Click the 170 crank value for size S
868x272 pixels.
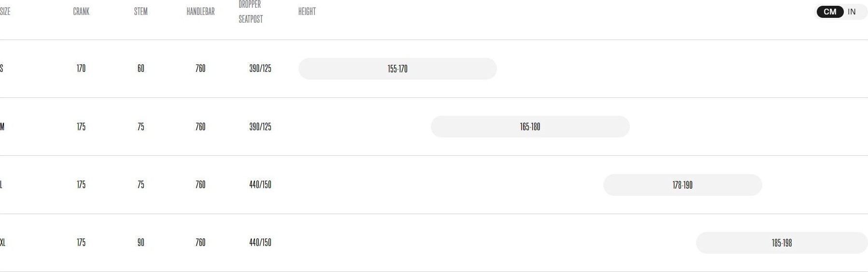coord(81,68)
